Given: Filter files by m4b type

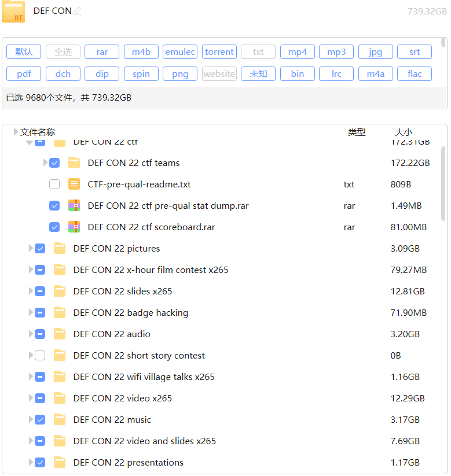Looking at the screenshot, I should coord(141,52).
